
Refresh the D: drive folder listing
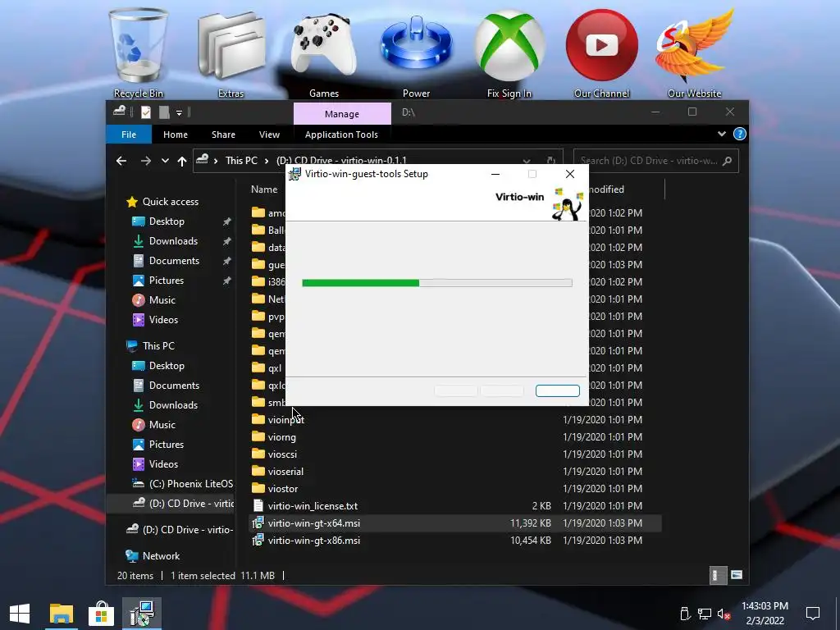click(550, 161)
